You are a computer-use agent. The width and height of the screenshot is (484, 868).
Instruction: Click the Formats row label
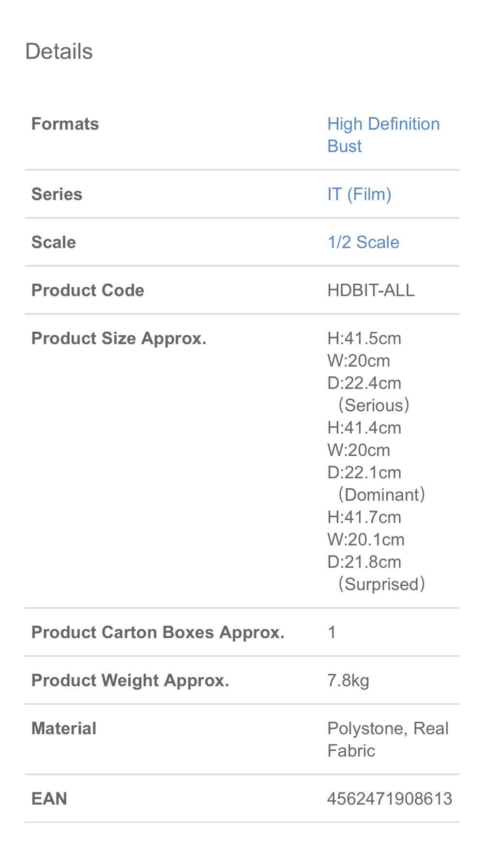[x=65, y=124]
